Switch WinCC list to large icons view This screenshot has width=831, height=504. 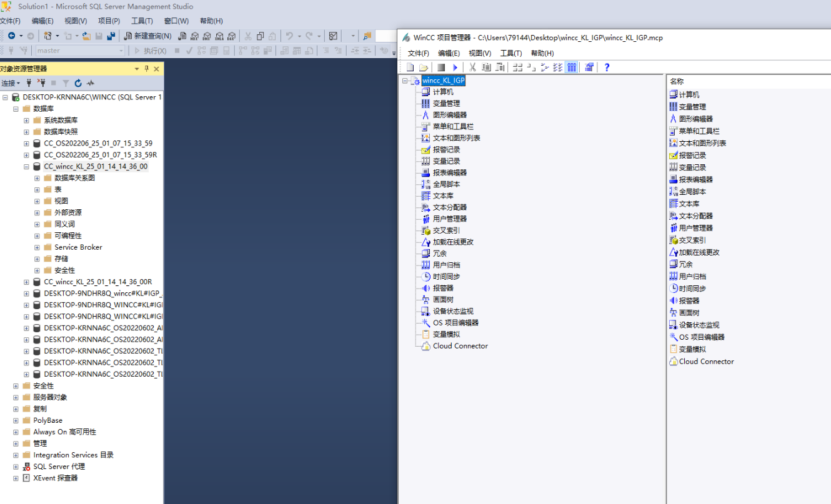pos(518,67)
